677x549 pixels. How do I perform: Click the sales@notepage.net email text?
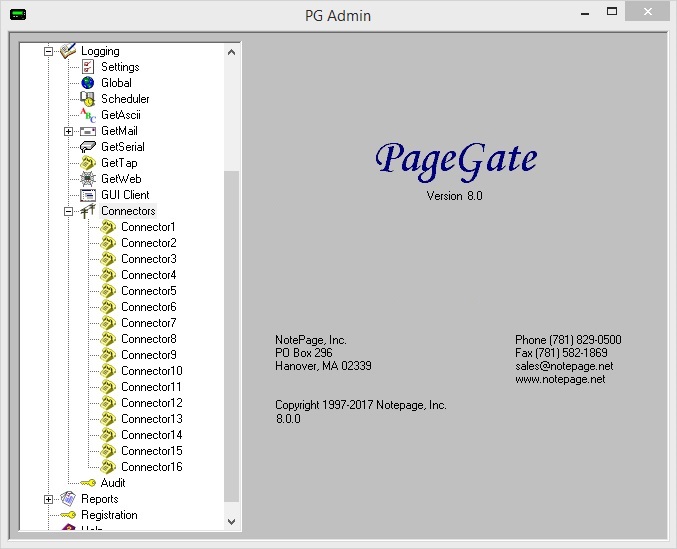coord(564,366)
